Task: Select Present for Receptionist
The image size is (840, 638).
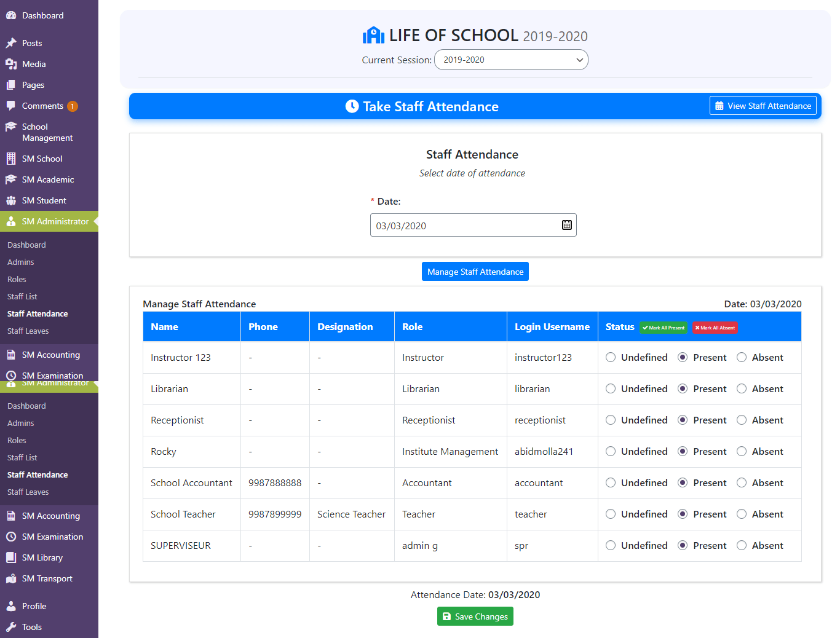Action: [x=683, y=420]
